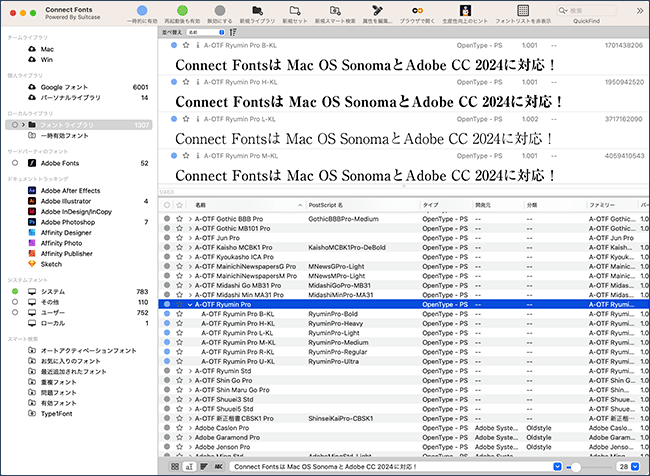Switch to QuickType preview view
This screenshot has height=476, width=650.
pyautogui.click(x=189, y=466)
